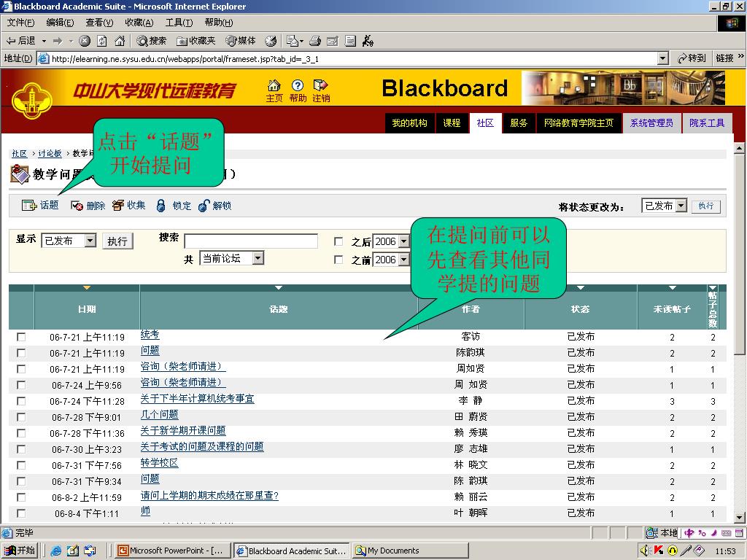This screenshot has height=560, width=747.
Task: Click the IE forward arrow button
Action: click(58, 41)
